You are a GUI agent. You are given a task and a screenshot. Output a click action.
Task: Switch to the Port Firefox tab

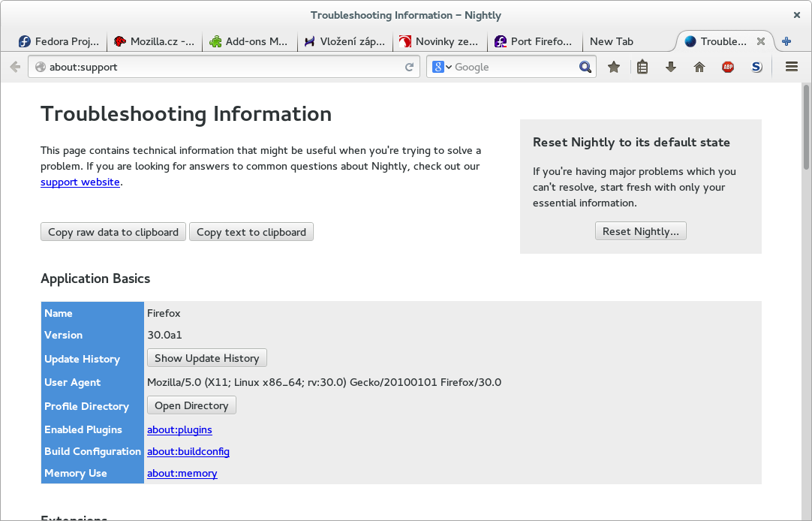point(535,41)
